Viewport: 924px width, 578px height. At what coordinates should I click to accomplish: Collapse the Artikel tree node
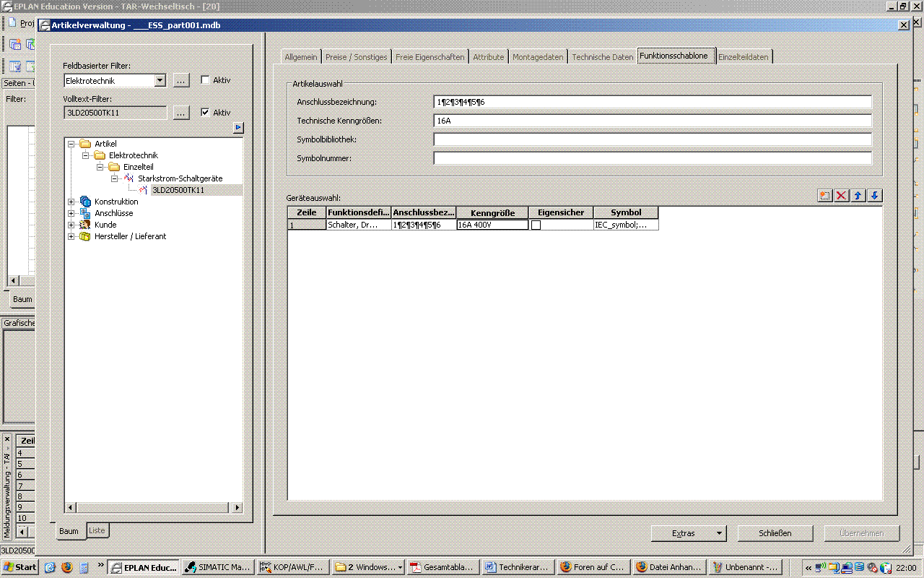(x=71, y=144)
